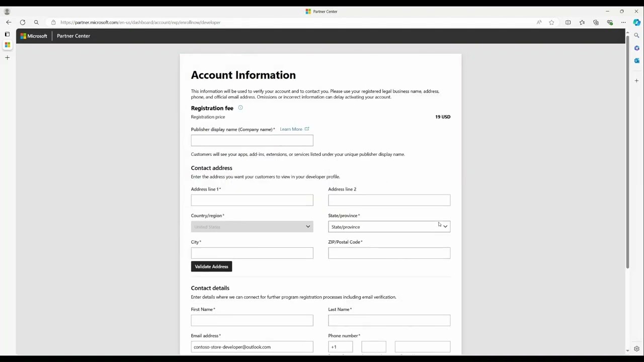Click the Contact address heading
Screen dimensions: 644x362
click(211, 168)
